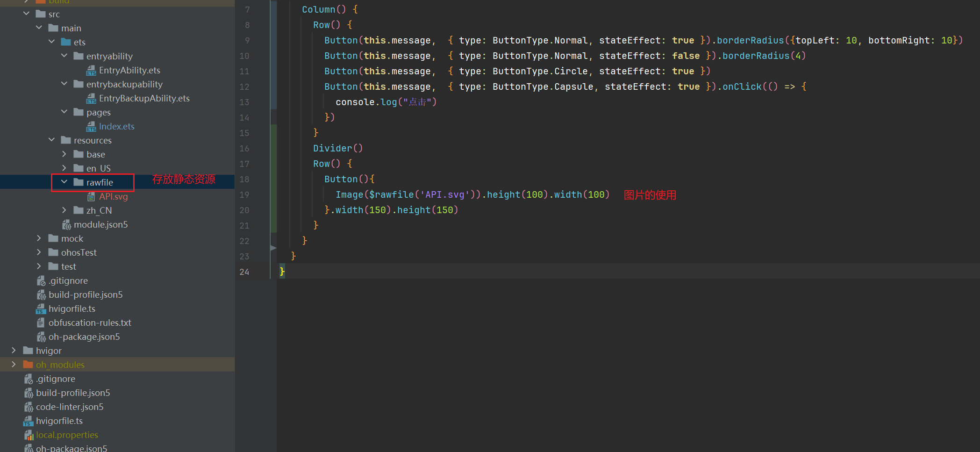980x452 pixels.
Task: Click the API.svg image file icon
Action: click(91, 197)
